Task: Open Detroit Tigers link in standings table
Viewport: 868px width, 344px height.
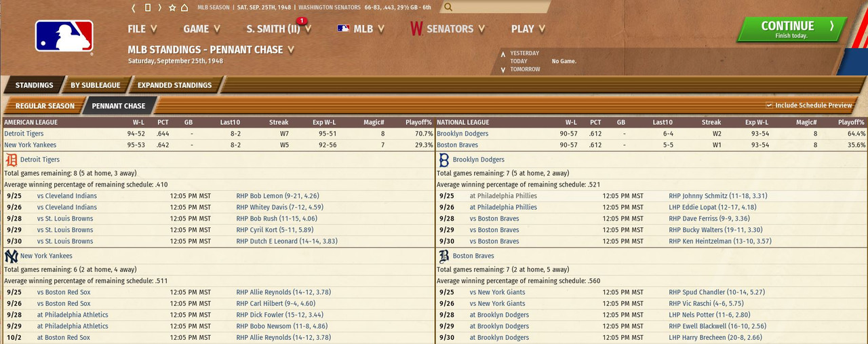Action: click(24, 134)
